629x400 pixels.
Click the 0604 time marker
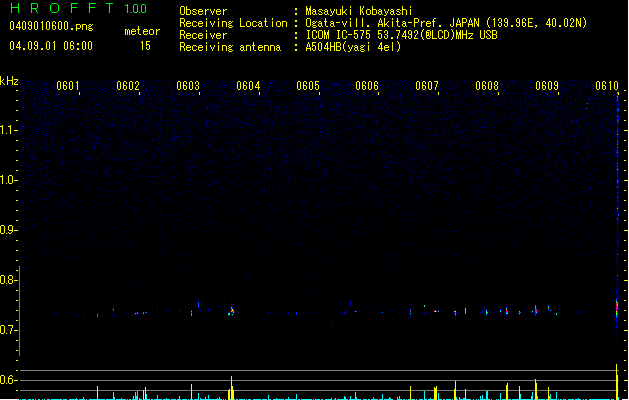coord(248,86)
